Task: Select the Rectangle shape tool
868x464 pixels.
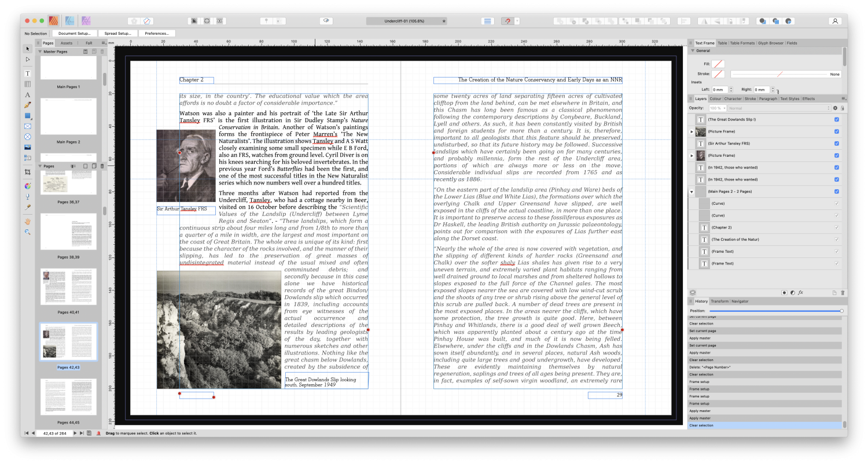Action: coord(27,115)
